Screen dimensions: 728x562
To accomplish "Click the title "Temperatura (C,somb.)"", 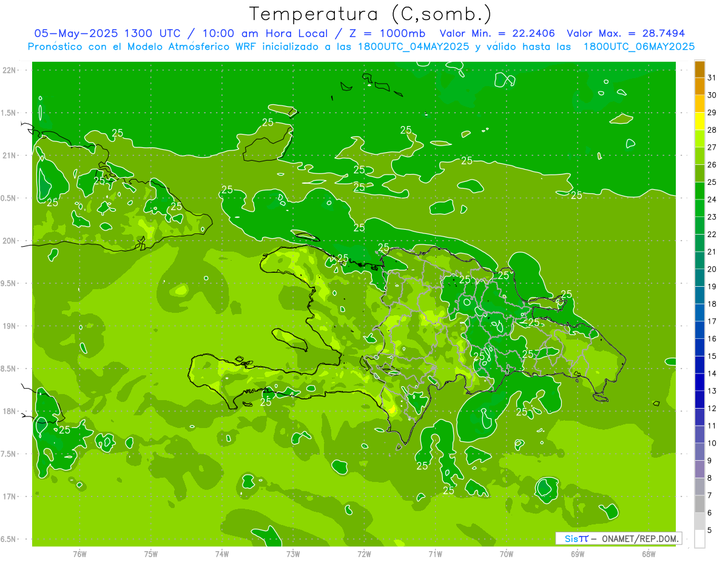I will (370, 14).
